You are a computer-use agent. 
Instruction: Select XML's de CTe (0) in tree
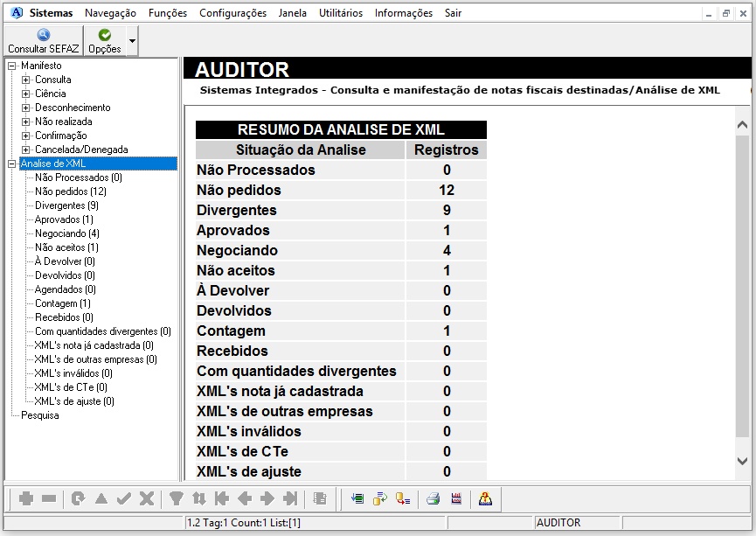point(71,387)
